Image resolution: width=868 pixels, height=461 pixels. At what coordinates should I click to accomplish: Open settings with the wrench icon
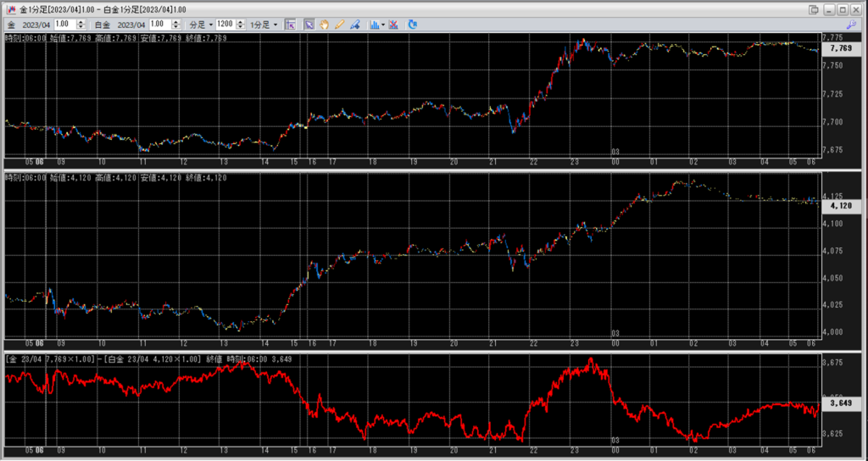pos(852,25)
